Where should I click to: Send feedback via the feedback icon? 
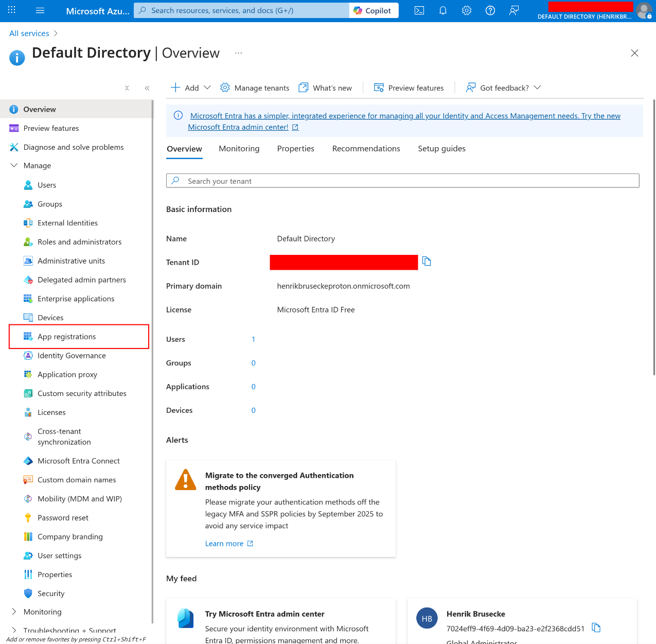click(513, 10)
